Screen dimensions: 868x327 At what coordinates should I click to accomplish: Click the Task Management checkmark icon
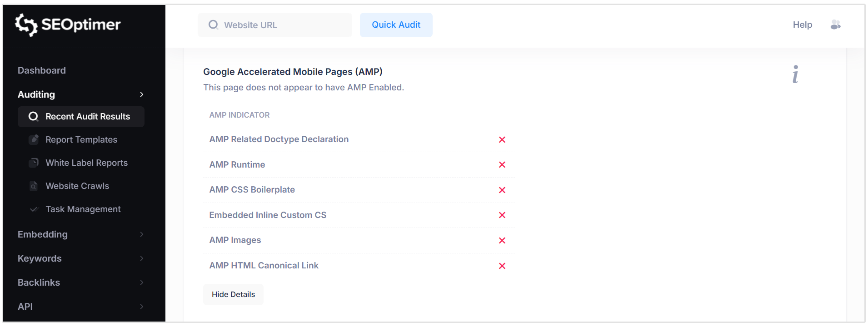(x=34, y=209)
